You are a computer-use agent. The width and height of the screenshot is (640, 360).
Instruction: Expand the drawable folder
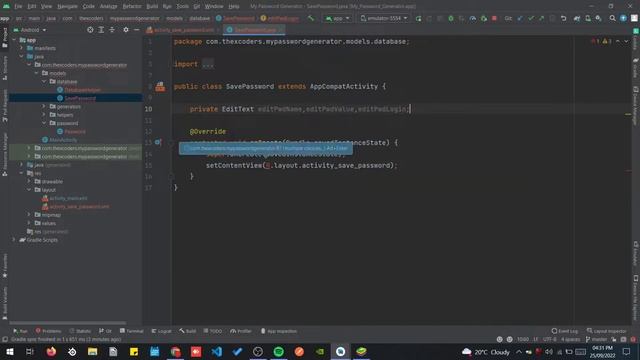tap(29, 181)
